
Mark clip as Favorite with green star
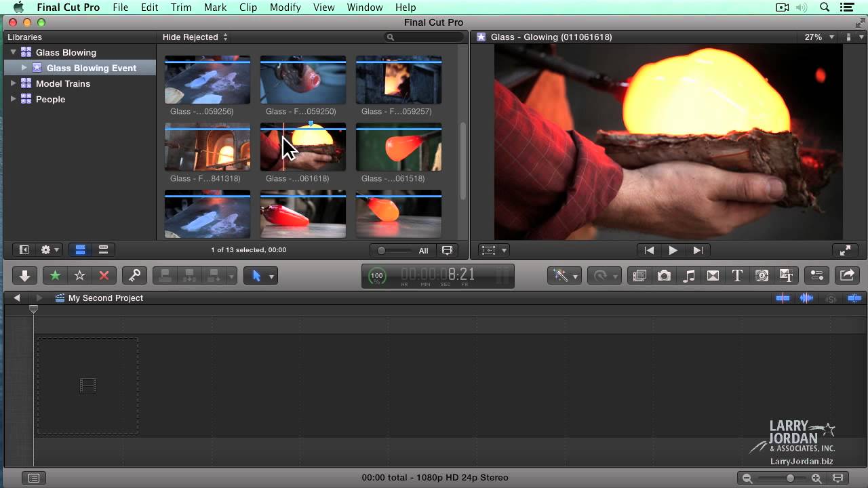(55, 276)
